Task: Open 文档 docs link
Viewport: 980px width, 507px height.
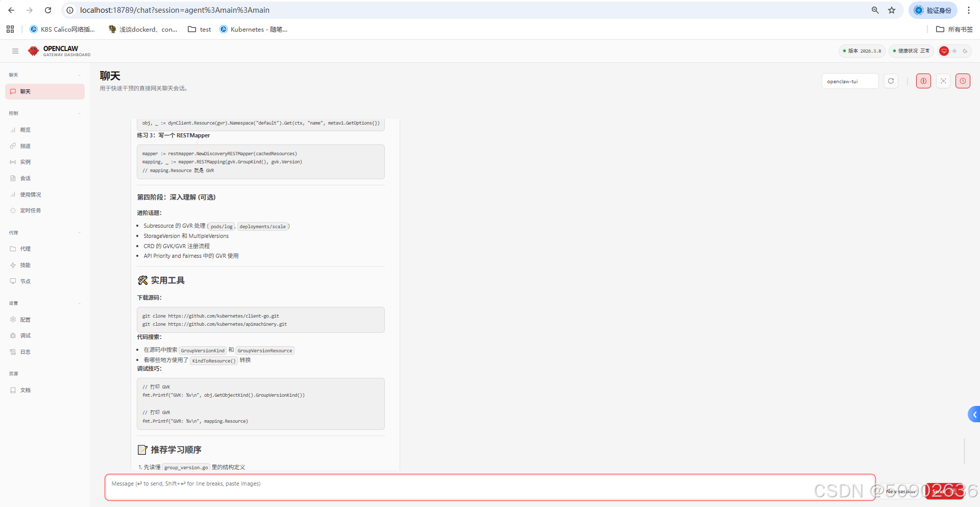Action: (45, 390)
